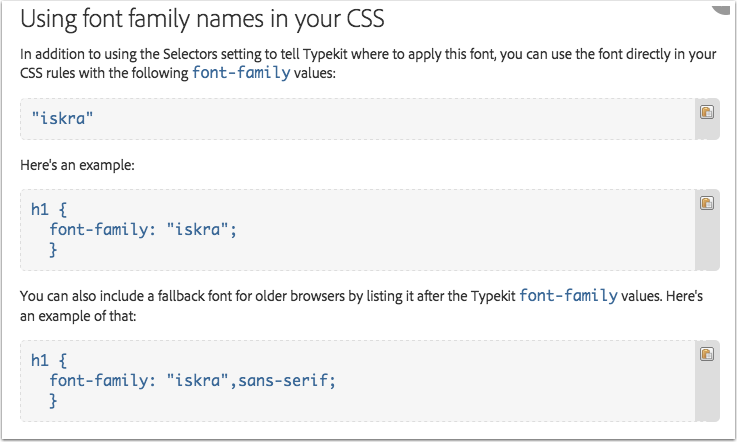
Task: Click the gray corner shape at top right
Action: 723,10
